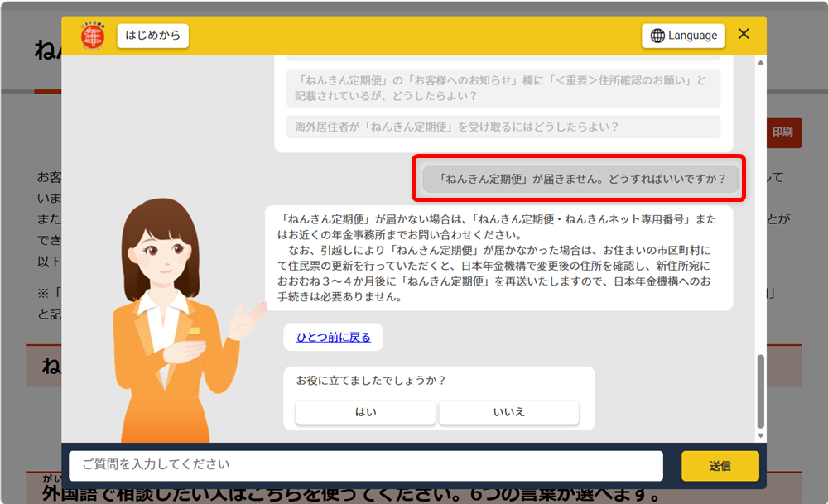This screenshot has height=504, width=828.
Task: Click the user message 「ねんきん定期便」が届きません
Action: [x=581, y=179]
